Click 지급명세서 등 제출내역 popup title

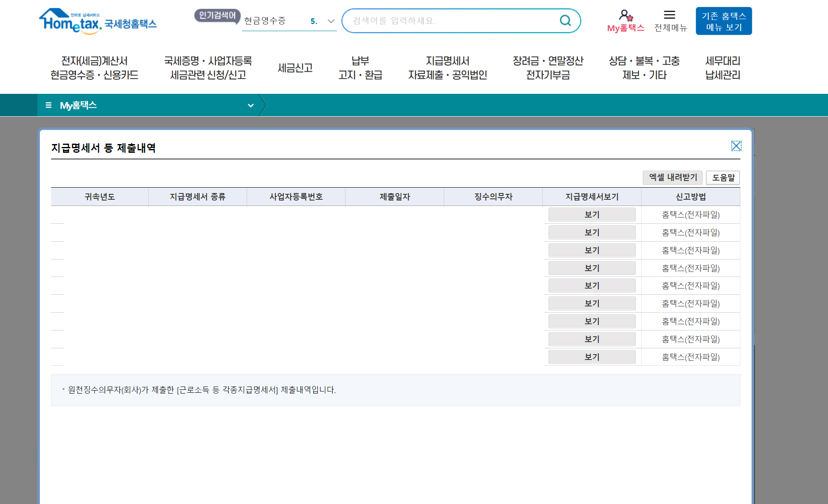(103, 148)
